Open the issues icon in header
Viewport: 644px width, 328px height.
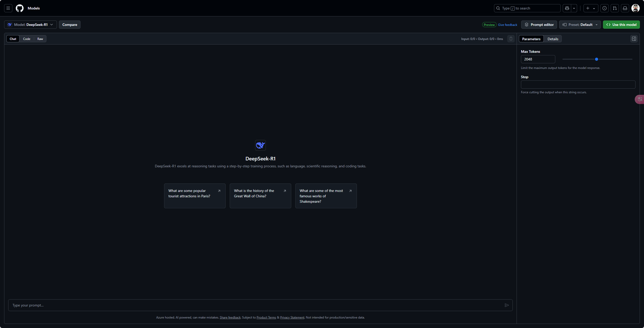click(605, 8)
